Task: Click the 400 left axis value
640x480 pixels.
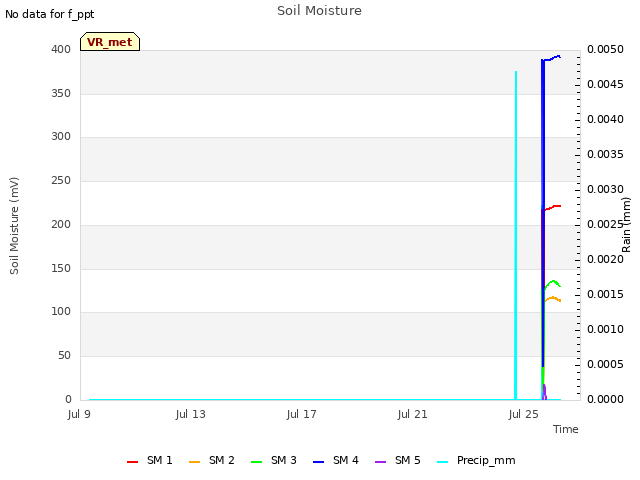Action: [61, 49]
